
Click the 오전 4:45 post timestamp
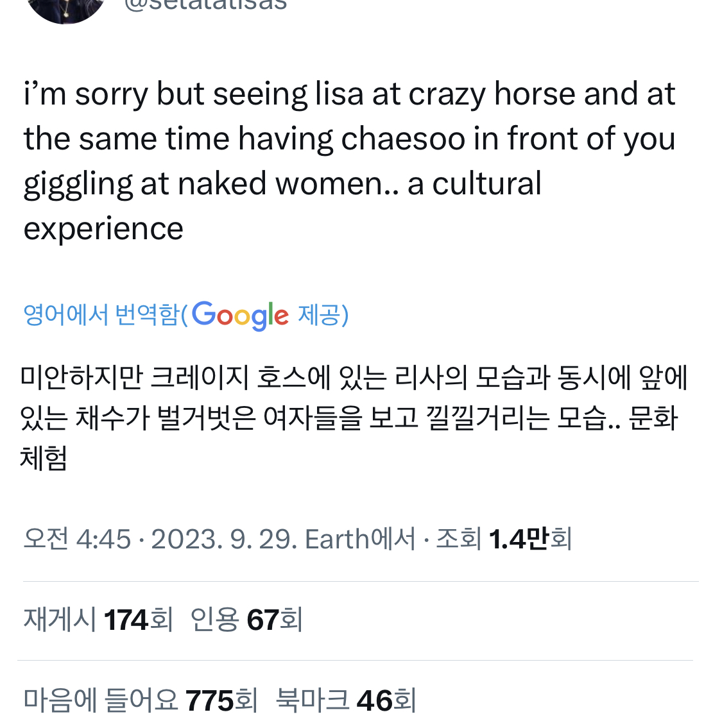(x=77, y=539)
